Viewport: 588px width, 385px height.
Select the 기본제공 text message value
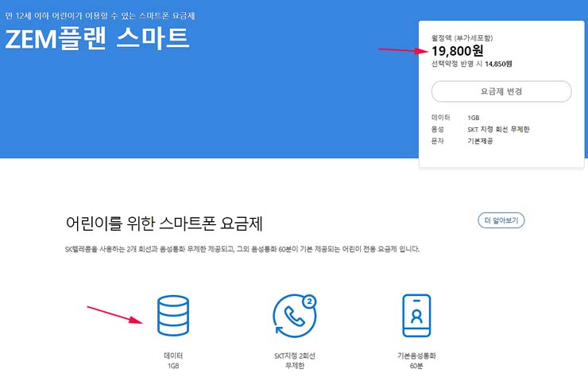pos(480,141)
